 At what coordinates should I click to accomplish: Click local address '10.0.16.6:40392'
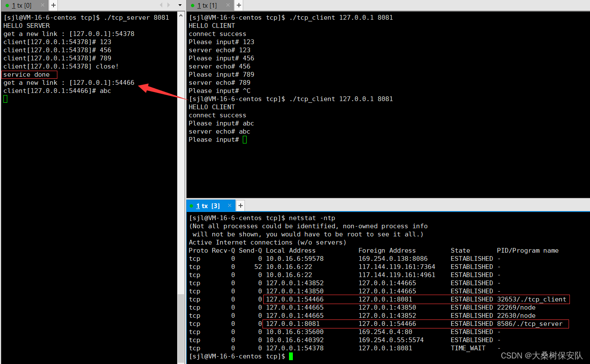pyautogui.click(x=295, y=340)
